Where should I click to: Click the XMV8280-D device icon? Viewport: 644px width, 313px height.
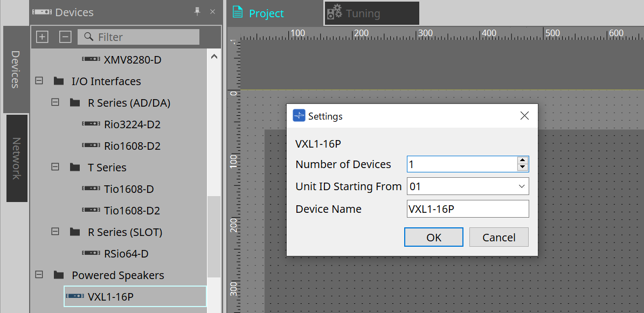pos(90,59)
